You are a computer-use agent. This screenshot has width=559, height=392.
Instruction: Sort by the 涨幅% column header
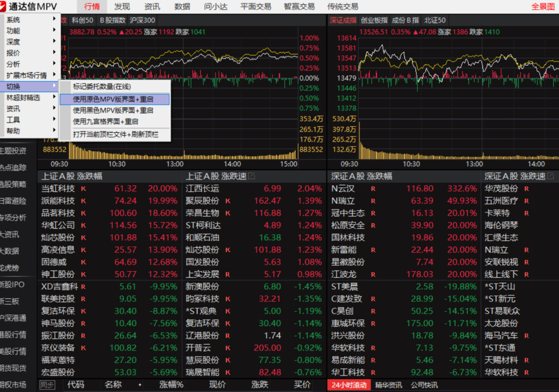(171, 385)
